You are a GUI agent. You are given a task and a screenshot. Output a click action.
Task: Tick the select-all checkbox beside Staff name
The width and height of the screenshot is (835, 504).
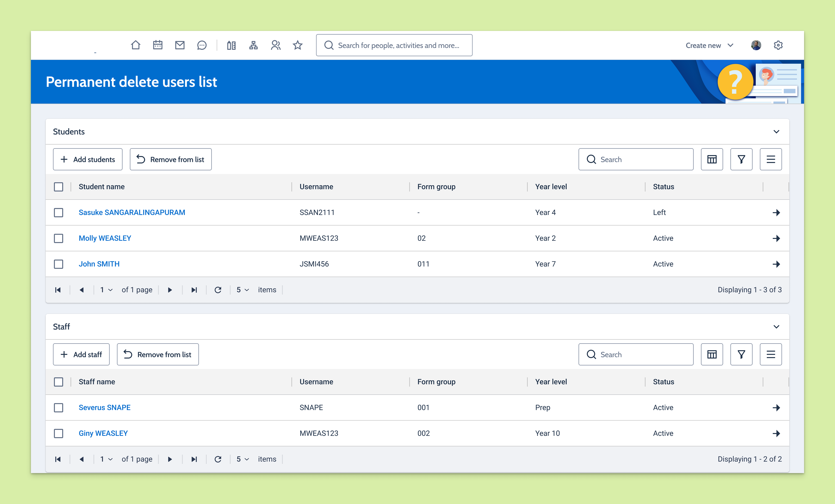[x=59, y=382]
